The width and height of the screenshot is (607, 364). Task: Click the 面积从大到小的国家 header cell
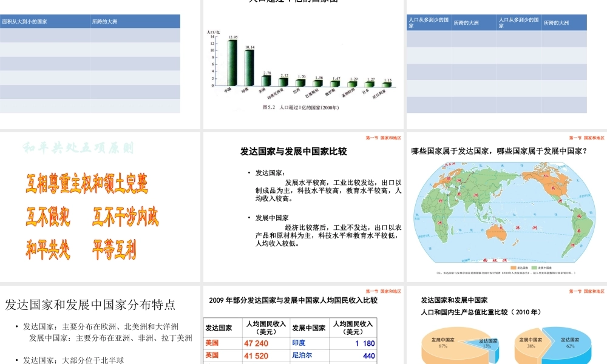click(x=45, y=21)
